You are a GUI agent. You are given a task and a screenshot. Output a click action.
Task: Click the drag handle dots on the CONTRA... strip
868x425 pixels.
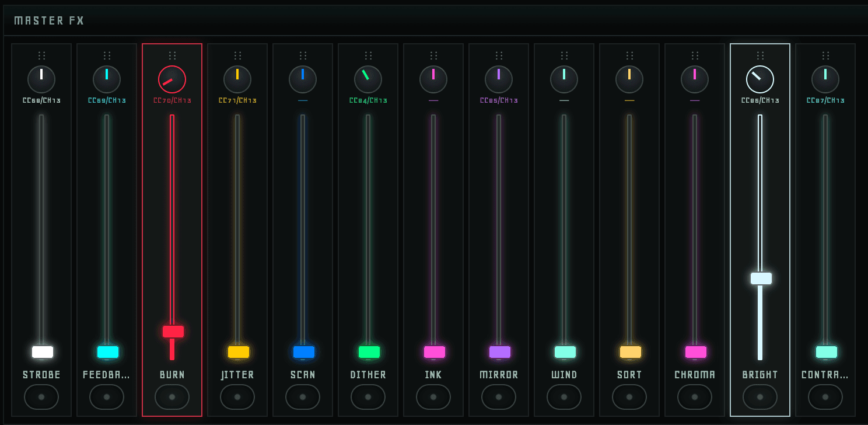pos(825,55)
